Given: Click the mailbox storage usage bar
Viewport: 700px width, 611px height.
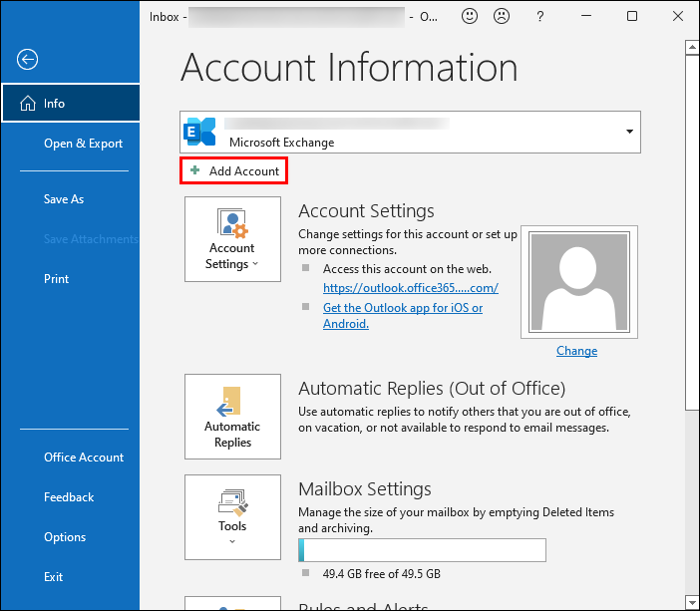Looking at the screenshot, I should point(422,550).
